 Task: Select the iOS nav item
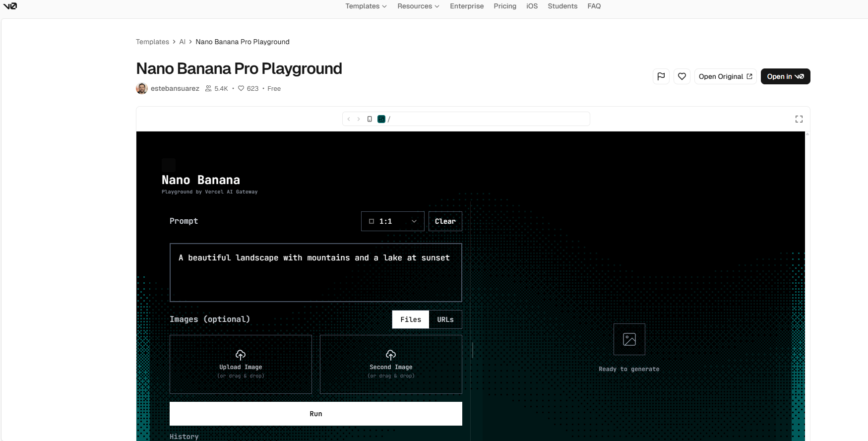coord(532,6)
